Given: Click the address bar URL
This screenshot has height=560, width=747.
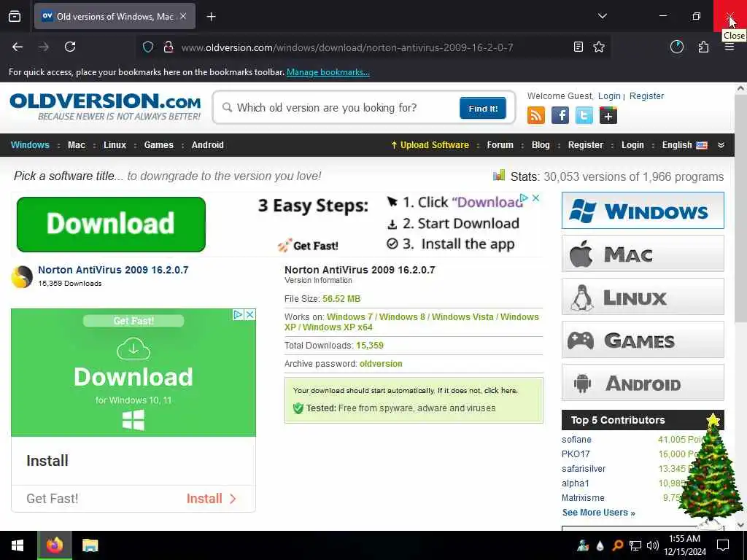Looking at the screenshot, I should [347, 47].
